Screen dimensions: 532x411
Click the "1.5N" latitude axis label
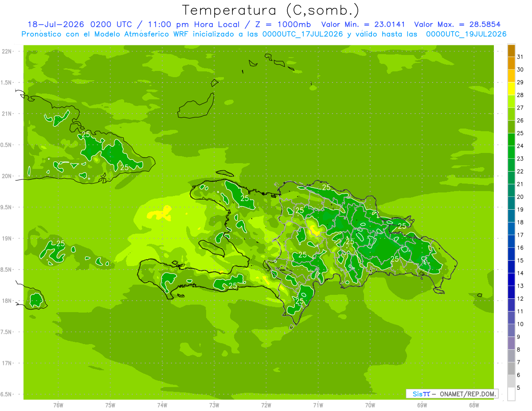(7, 82)
